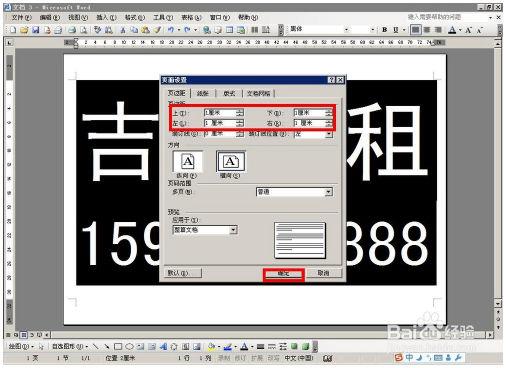The height and width of the screenshot is (368, 506).
Task: Expand the Undo history dropdown arrow
Action: click(x=178, y=30)
